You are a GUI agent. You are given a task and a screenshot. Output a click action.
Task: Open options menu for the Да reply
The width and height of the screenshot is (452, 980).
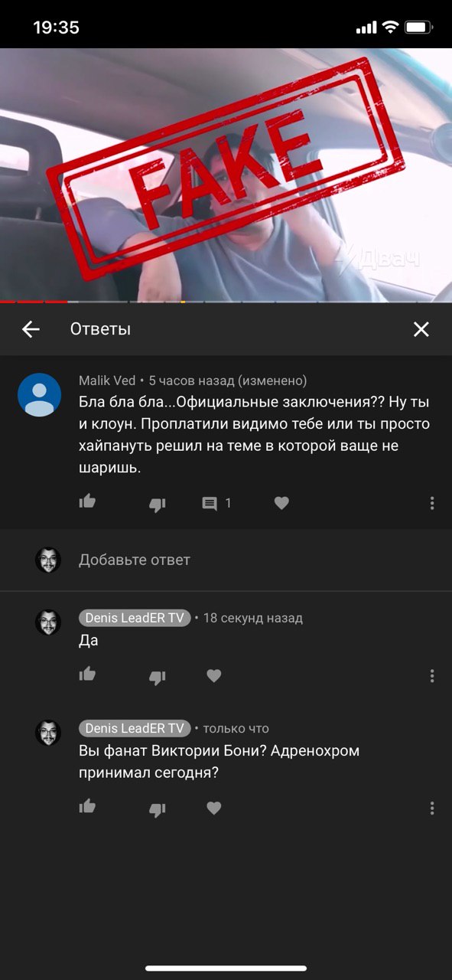tap(432, 676)
